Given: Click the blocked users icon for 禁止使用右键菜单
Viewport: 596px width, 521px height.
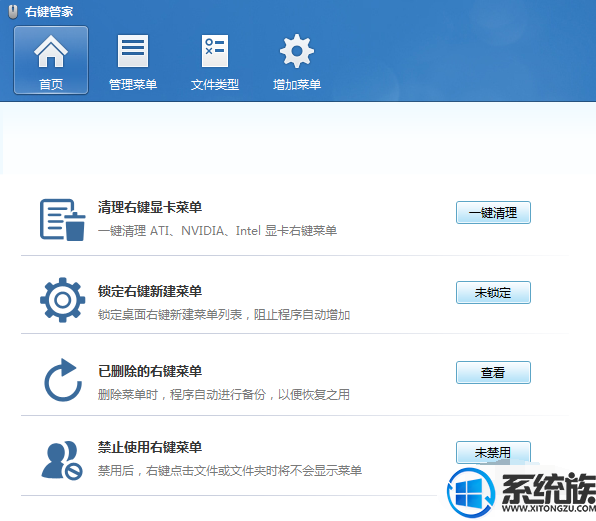Looking at the screenshot, I should 62,460.
